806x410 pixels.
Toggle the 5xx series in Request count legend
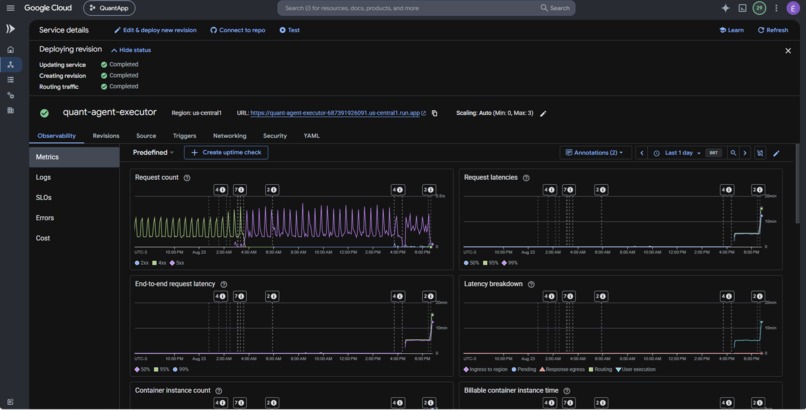[178, 263]
